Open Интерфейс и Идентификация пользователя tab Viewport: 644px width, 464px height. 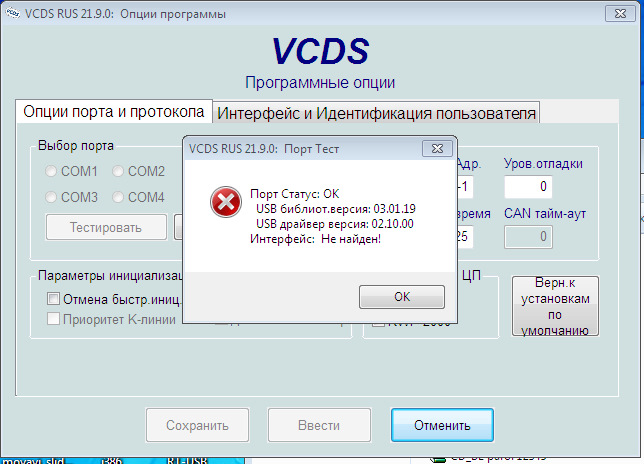click(377, 113)
